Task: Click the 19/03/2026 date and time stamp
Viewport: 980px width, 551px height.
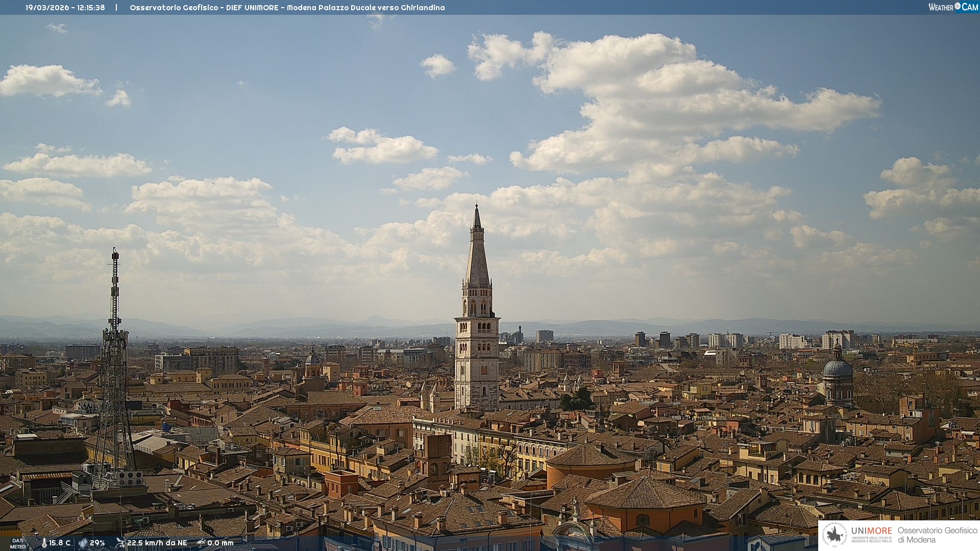Action: [x=65, y=8]
